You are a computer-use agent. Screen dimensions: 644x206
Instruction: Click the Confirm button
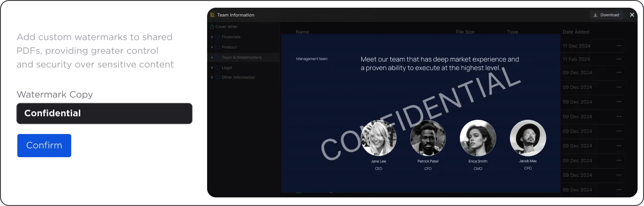(x=44, y=145)
